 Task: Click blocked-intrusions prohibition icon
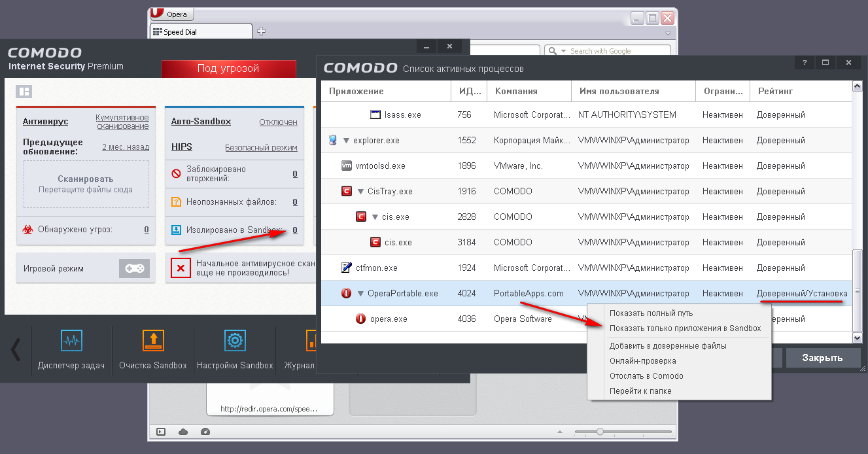click(176, 173)
